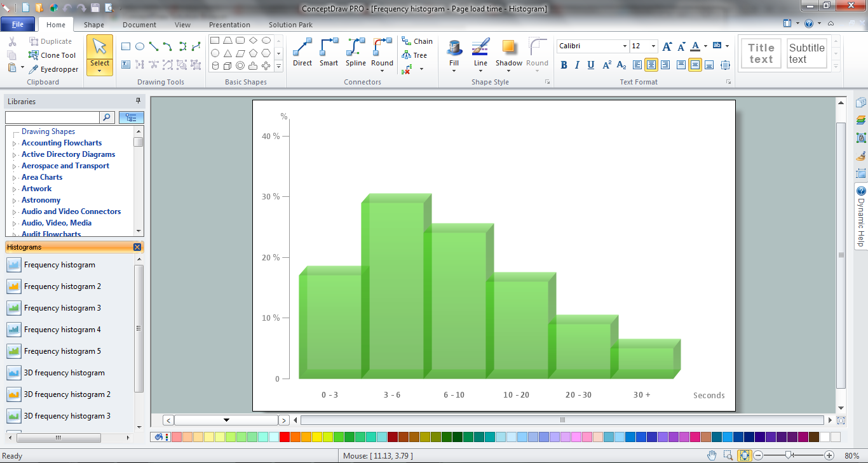The image size is (868, 463).
Task: Click the Eyedropper tool
Action: [53, 69]
